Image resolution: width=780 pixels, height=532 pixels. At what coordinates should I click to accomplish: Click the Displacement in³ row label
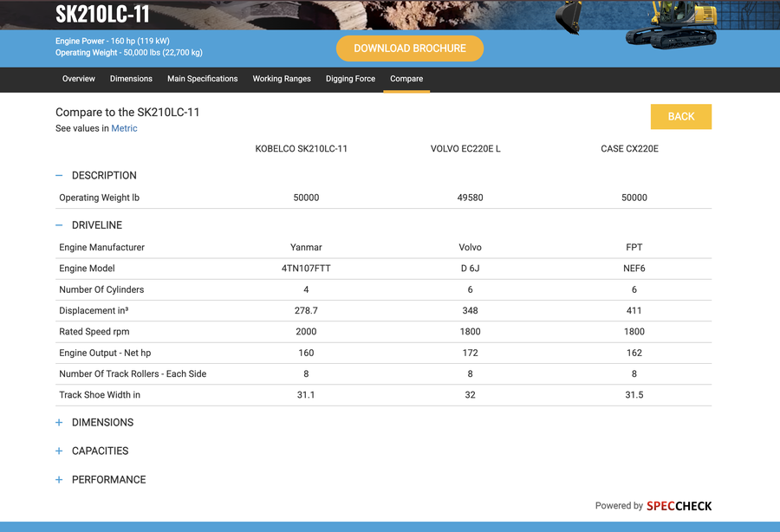point(94,310)
